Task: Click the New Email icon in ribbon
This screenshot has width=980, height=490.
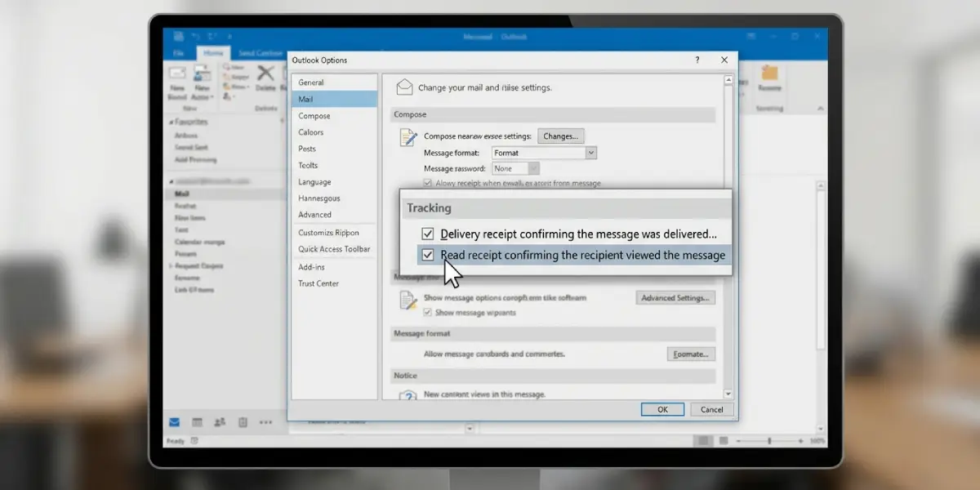Action: pos(177,74)
